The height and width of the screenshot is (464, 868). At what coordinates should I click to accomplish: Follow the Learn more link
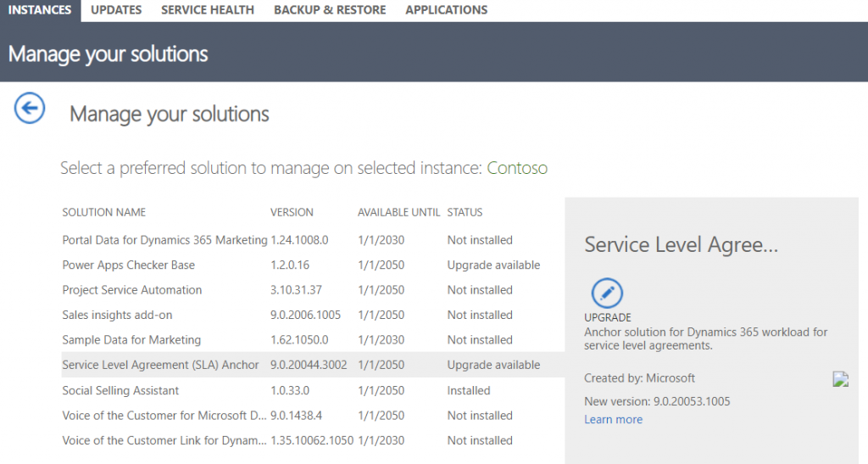click(x=614, y=420)
